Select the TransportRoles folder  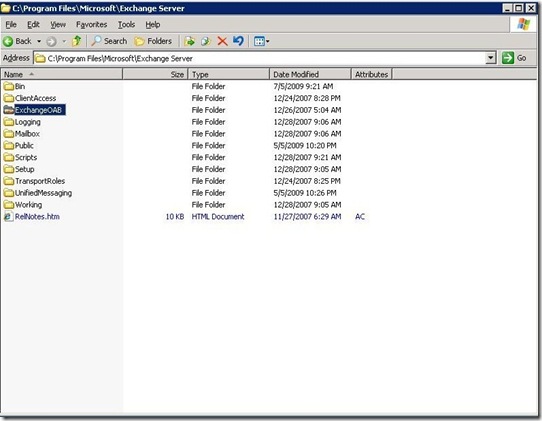point(40,181)
